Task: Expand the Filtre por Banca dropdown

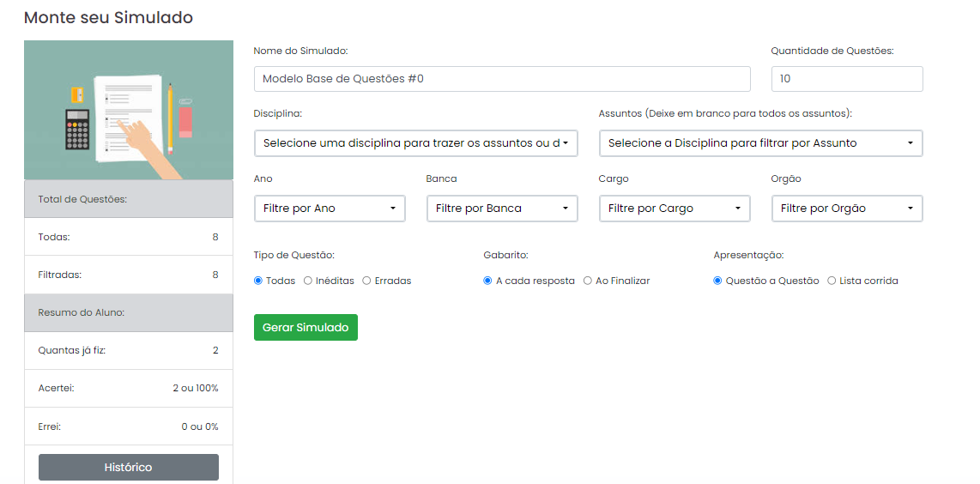Action: pos(503,209)
